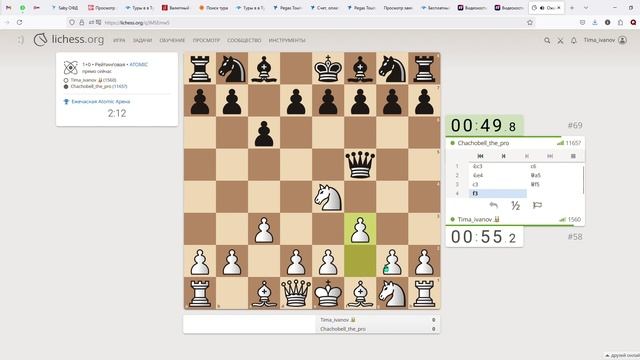Switch to the Счет. опла browser tab
640x360 pixels.
coord(324,8)
